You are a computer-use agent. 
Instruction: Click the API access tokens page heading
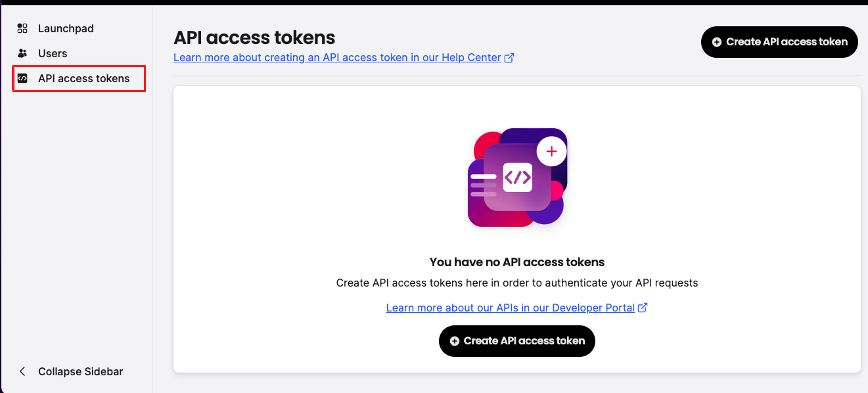[x=254, y=37]
